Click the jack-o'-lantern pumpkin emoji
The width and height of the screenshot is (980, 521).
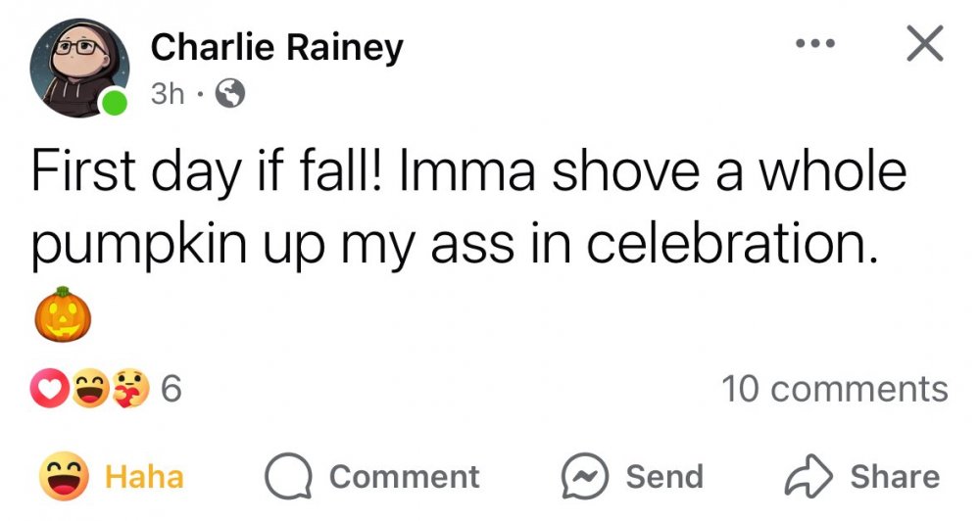click(64, 315)
